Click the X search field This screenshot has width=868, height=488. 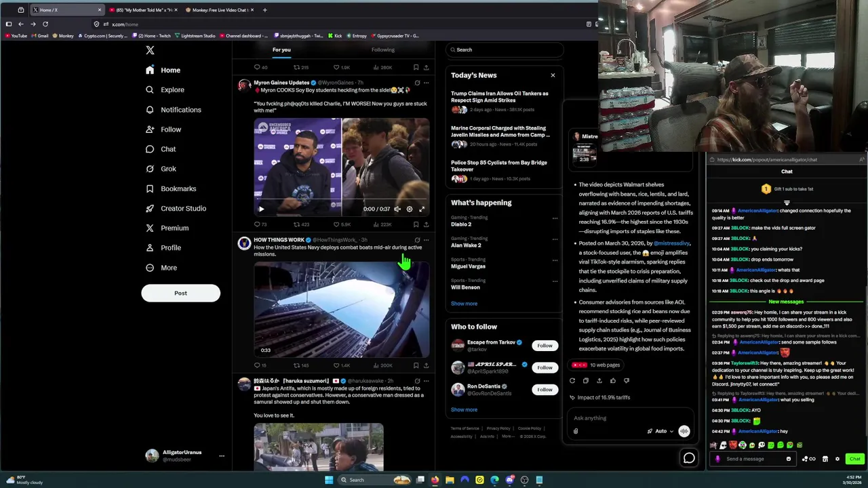coord(505,49)
